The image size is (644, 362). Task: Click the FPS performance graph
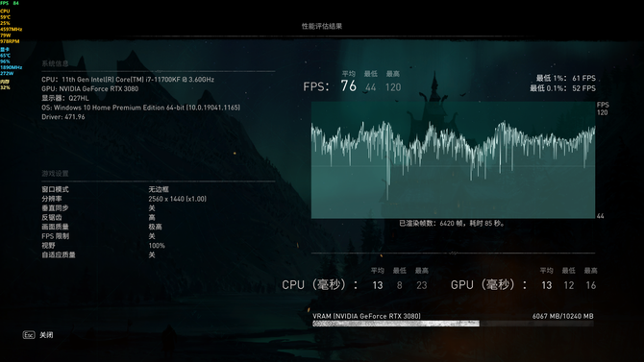click(x=453, y=160)
